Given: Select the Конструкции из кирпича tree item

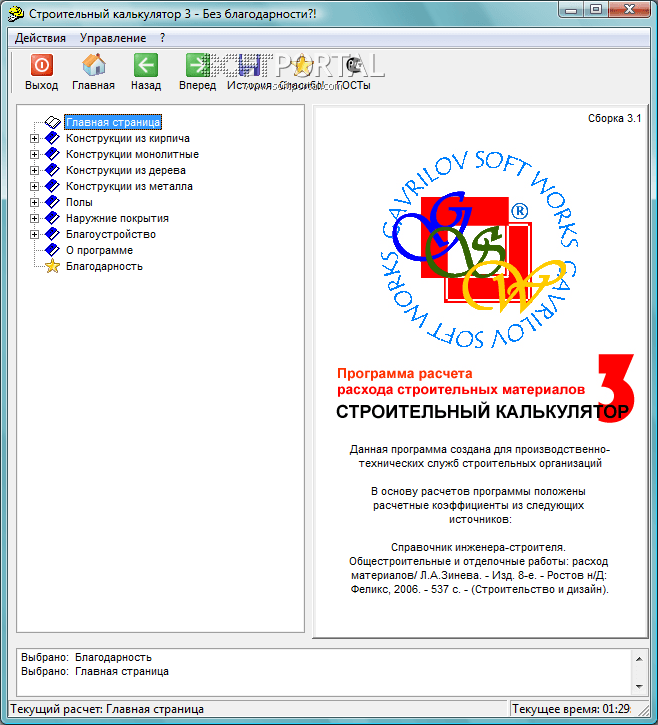Looking at the screenshot, I should pos(128,138).
